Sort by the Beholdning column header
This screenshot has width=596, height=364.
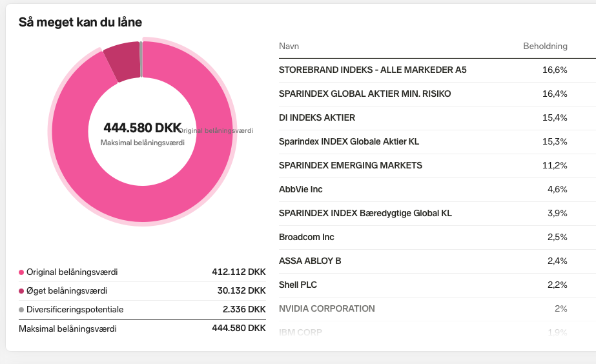coord(544,46)
